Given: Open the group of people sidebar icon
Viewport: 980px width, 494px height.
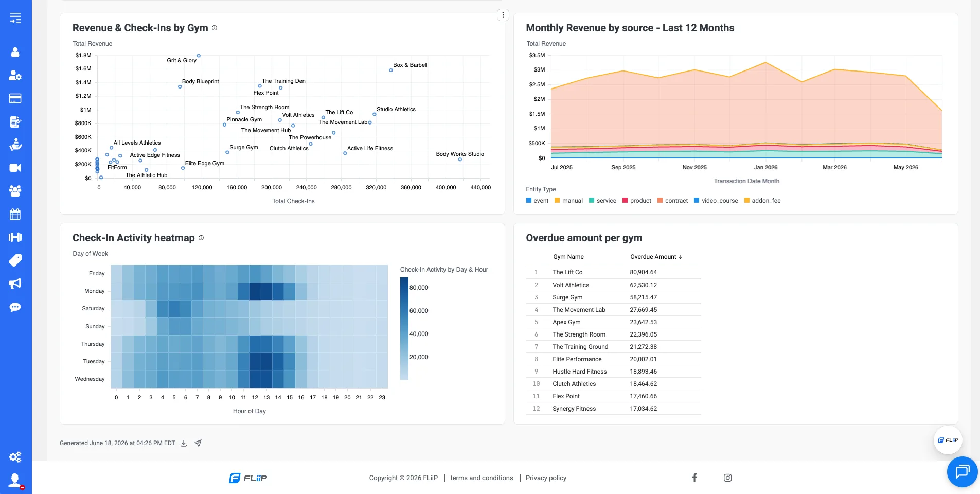Looking at the screenshot, I should 15,191.
